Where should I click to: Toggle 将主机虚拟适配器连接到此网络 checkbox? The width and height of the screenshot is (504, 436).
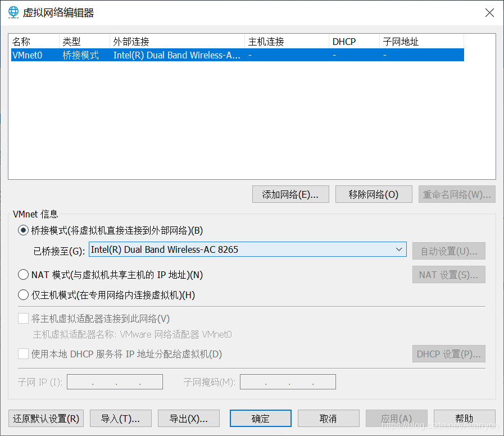point(23,319)
